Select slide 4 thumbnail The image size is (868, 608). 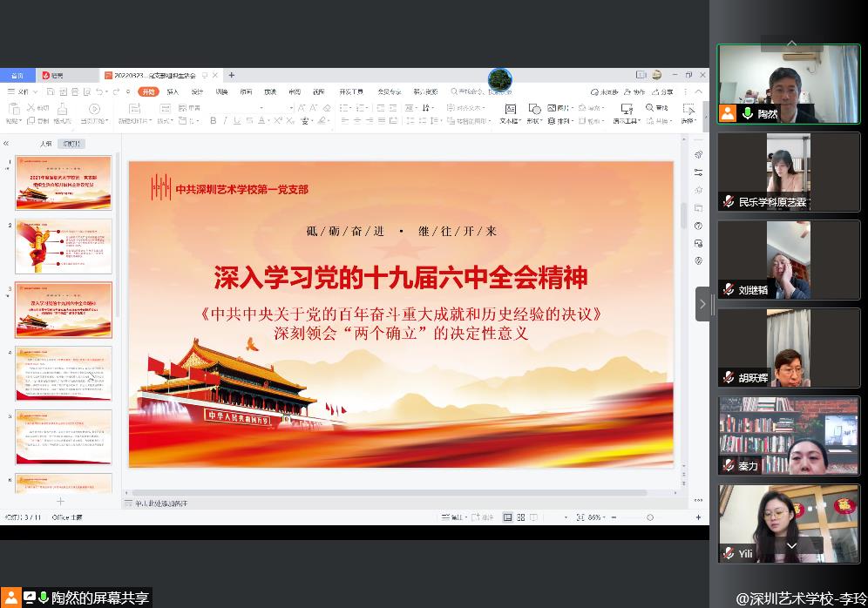click(x=63, y=374)
